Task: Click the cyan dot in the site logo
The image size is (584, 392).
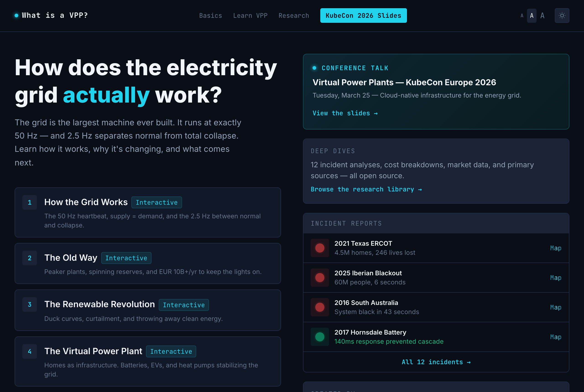Action: tap(16, 15)
